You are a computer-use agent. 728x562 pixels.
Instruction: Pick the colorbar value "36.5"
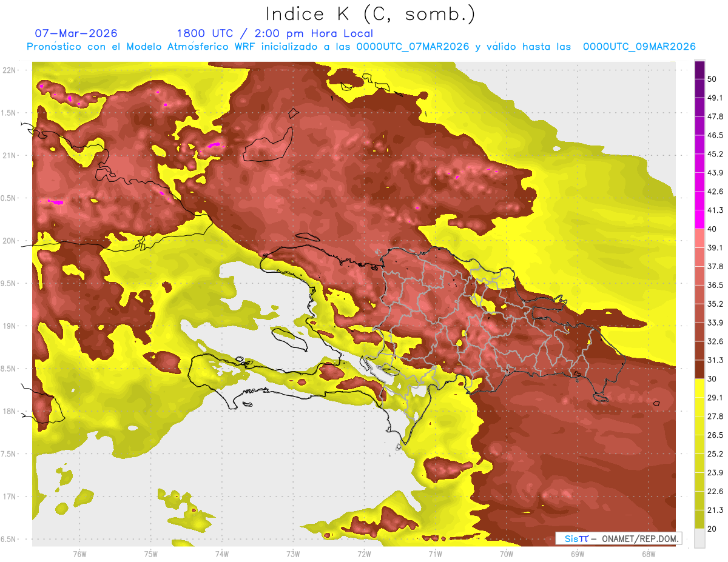[x=715, y=285]
